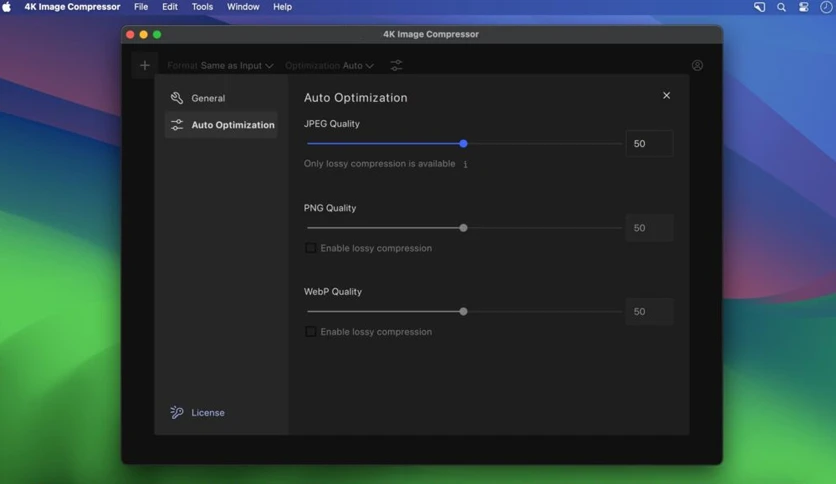Click the 'WebP Quality' label

tap(333, 292)
